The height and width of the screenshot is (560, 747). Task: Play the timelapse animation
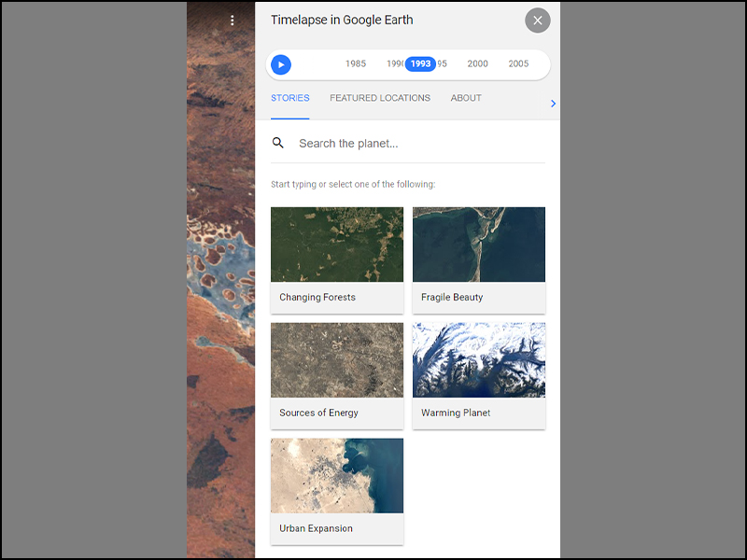[x=281, y=64]
